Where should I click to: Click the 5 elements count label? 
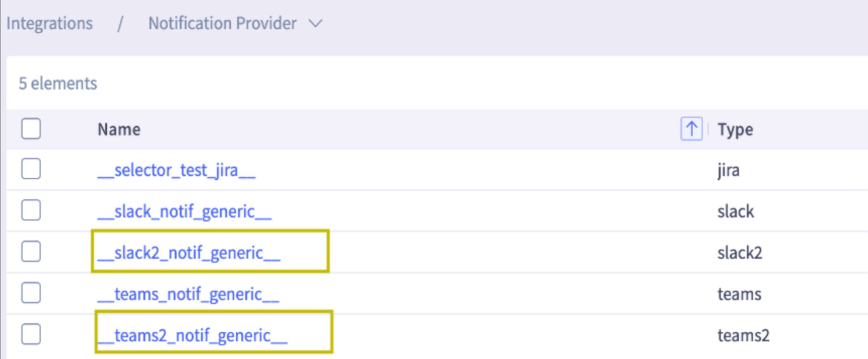click(58, 83)
